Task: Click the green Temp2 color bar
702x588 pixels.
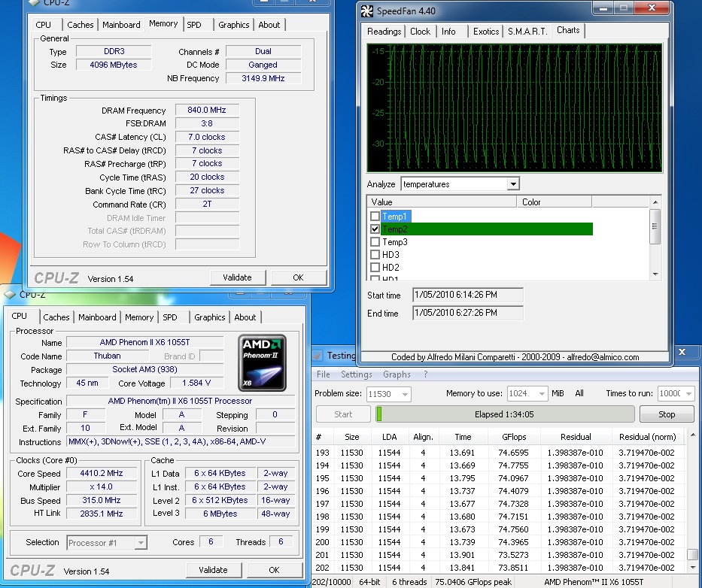Action: (x=486, y=229)
